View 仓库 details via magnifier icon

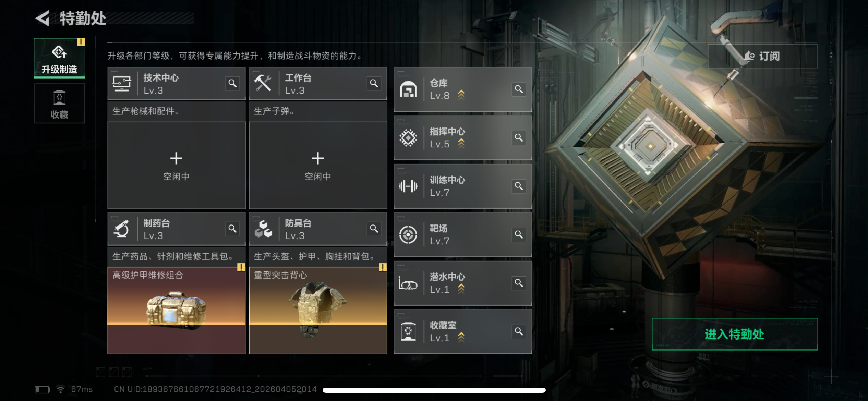click(x=519, y=89)
